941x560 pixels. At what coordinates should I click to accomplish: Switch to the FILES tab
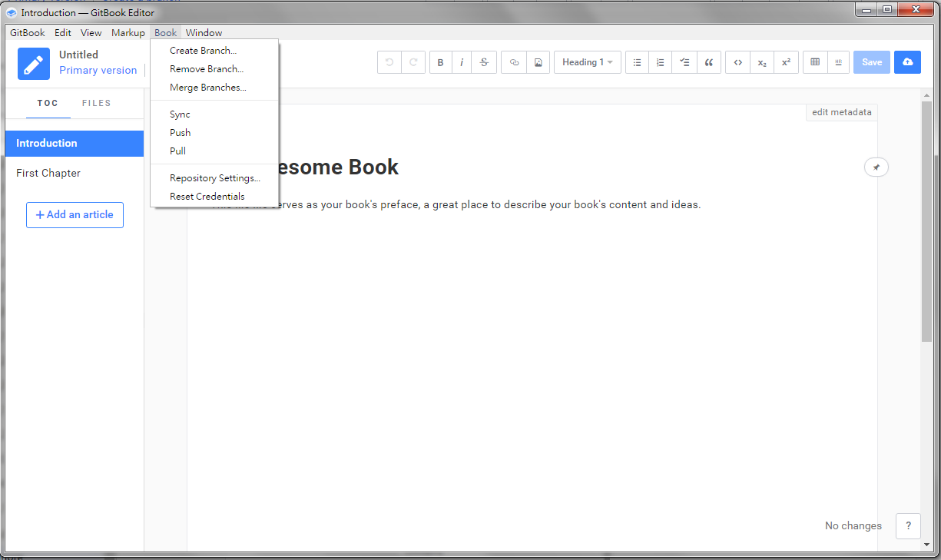(97, 103)
